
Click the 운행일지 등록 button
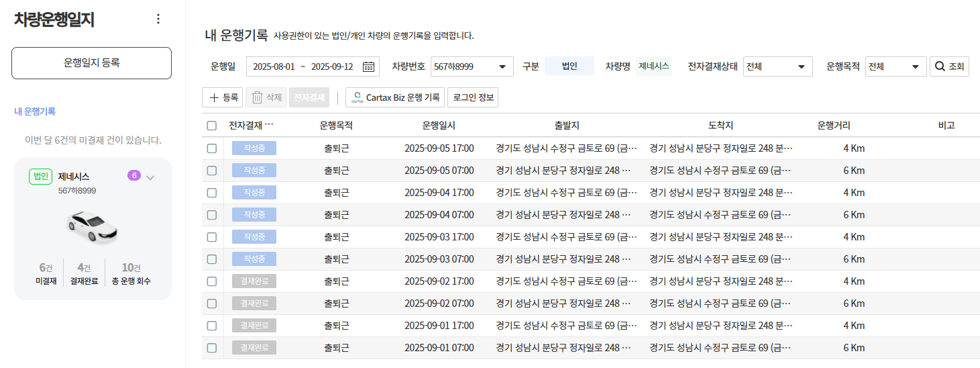[91, 63]
